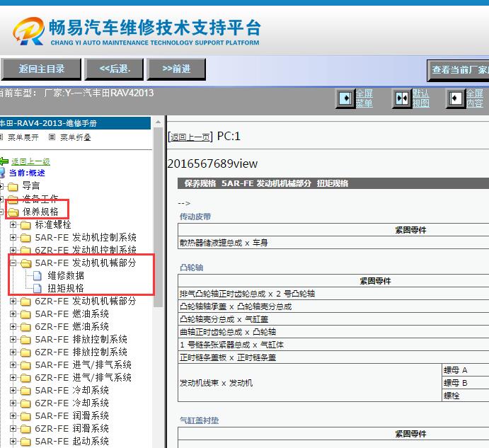Click row 曲轴正时齿轮总成 x 凸轮轴

333,332
